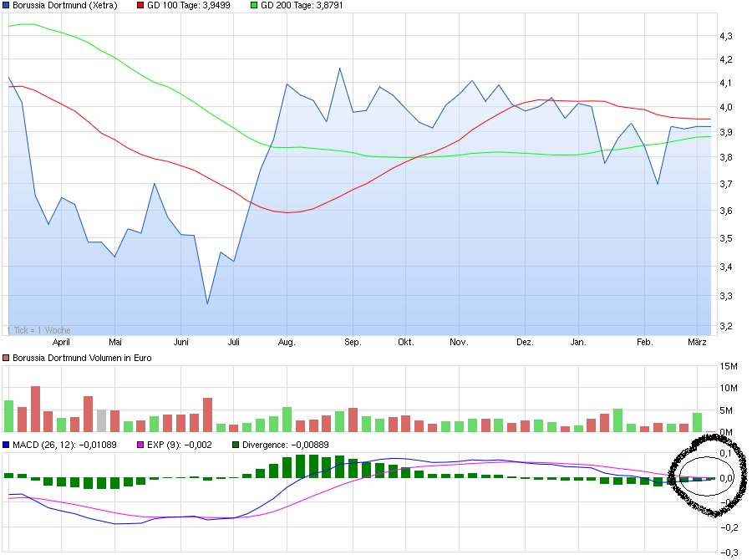Click the price low point in late June
This screenshot has width=752, height=560.
(207, 303)
